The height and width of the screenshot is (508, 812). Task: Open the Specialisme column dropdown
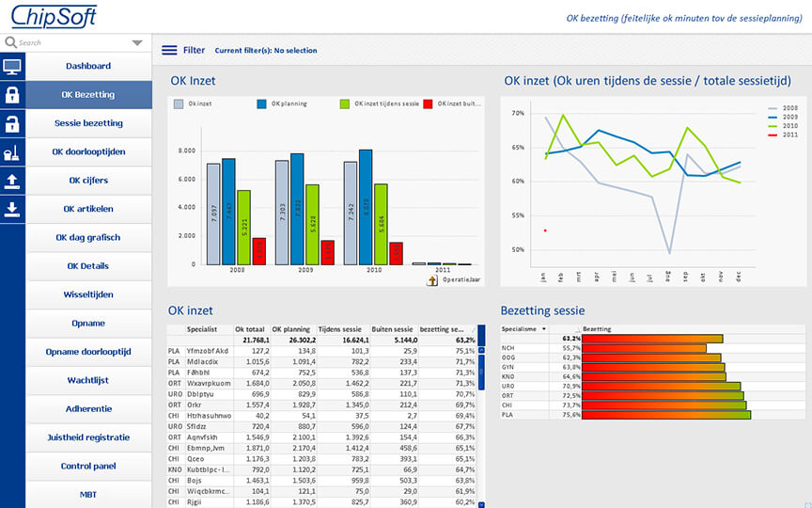pyautogui.click(x=544, y=328)
